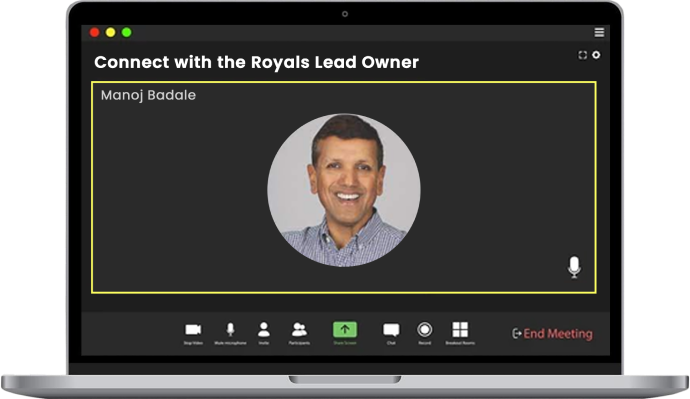Open the hamburger menu at top right

[x=599, y=33]
